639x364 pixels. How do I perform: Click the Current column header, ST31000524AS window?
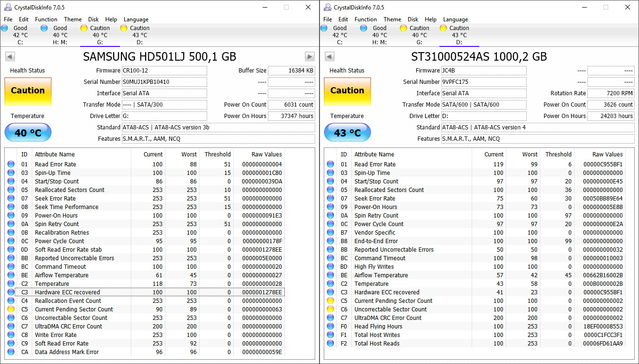490,155
